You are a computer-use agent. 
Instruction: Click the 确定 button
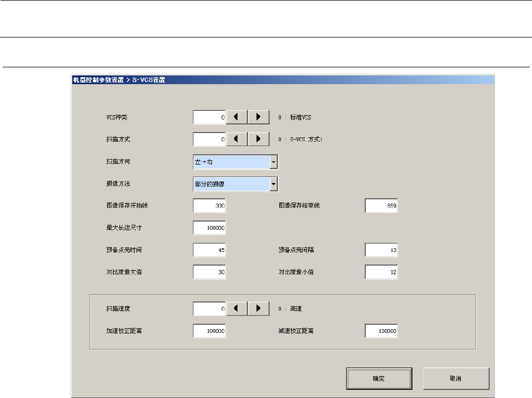(x=379, y=378)
